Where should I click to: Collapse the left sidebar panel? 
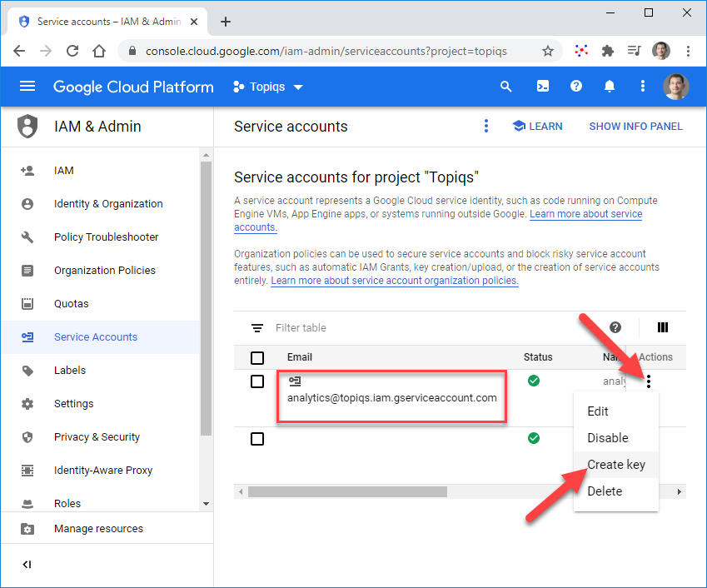[27, 565]
